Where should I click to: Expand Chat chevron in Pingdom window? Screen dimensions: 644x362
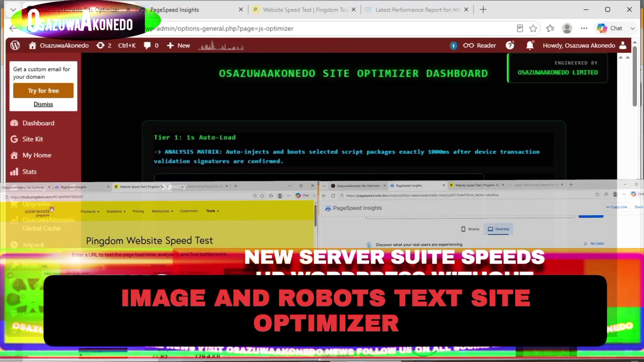[x=314, y=196]
